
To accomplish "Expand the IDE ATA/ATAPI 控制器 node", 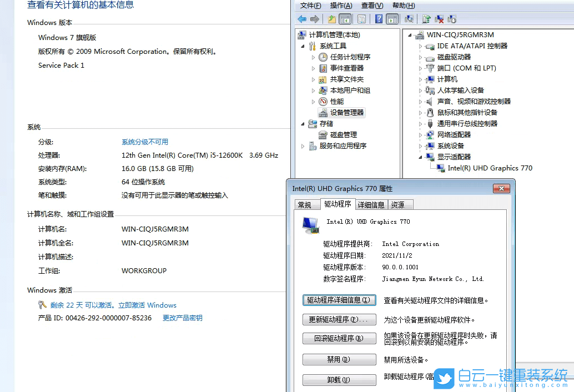I will (x=420, y=46).
